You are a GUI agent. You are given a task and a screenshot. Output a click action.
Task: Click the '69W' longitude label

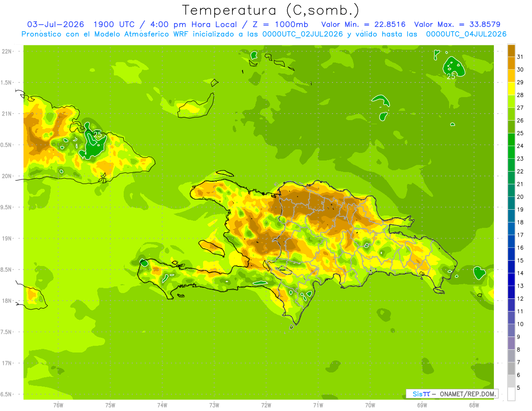(x=422, y=405)
